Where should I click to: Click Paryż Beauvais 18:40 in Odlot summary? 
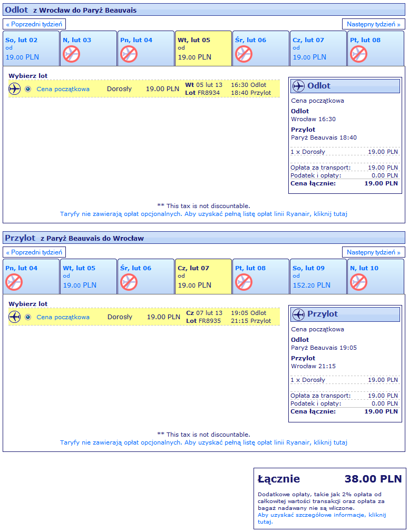coord(324,137)
